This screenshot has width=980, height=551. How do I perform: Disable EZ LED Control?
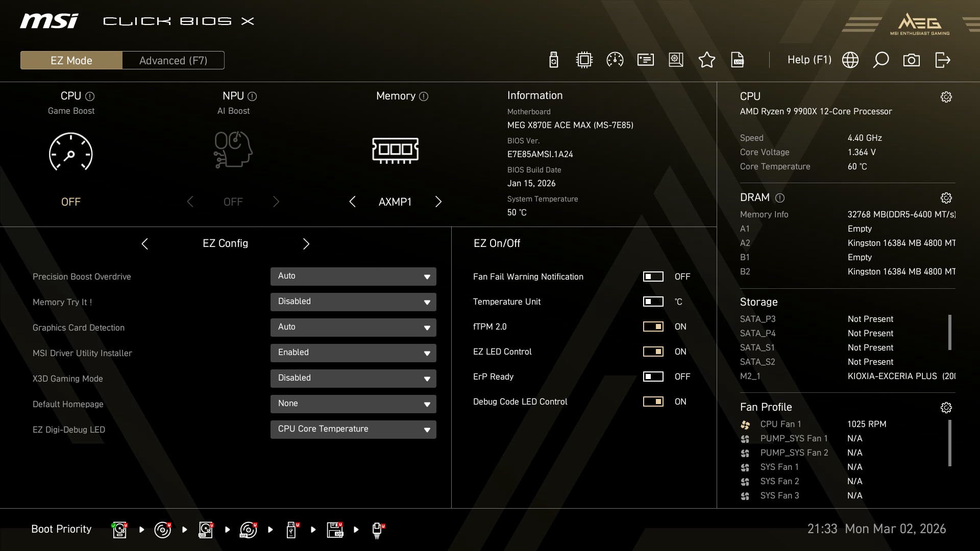coord(653,352)
